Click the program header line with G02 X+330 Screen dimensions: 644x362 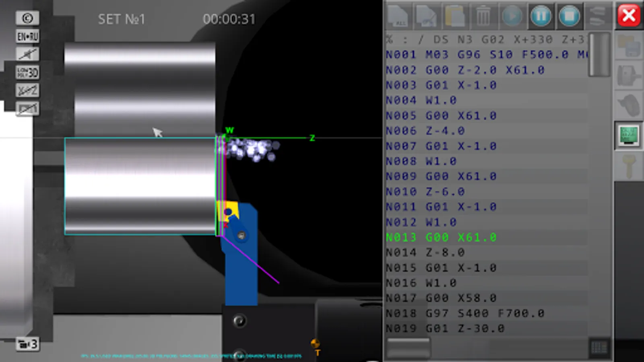[x=486, y=39]
